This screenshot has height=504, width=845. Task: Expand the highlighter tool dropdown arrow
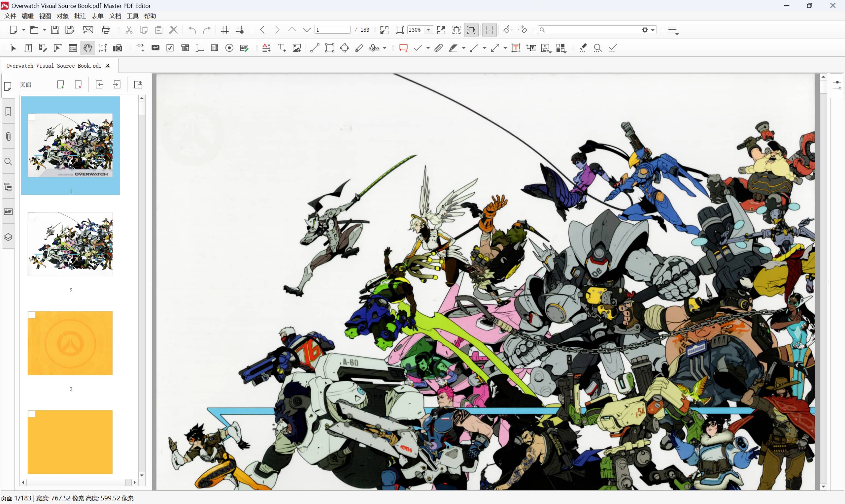(x=463, y=48)
